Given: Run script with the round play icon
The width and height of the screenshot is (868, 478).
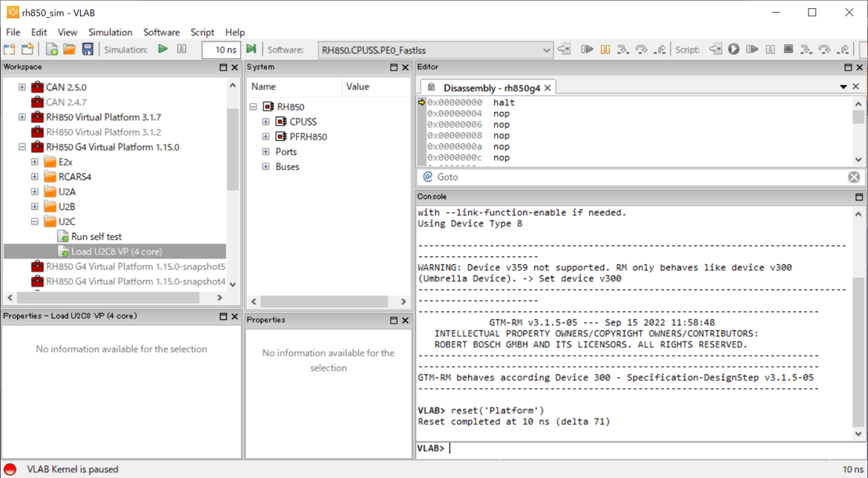Looking at the screenshot, I should (734, 49).
